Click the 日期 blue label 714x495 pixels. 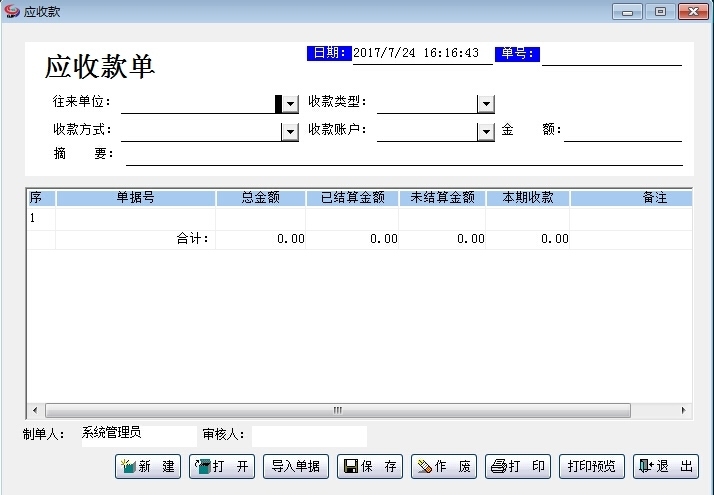tap(329, 53)
